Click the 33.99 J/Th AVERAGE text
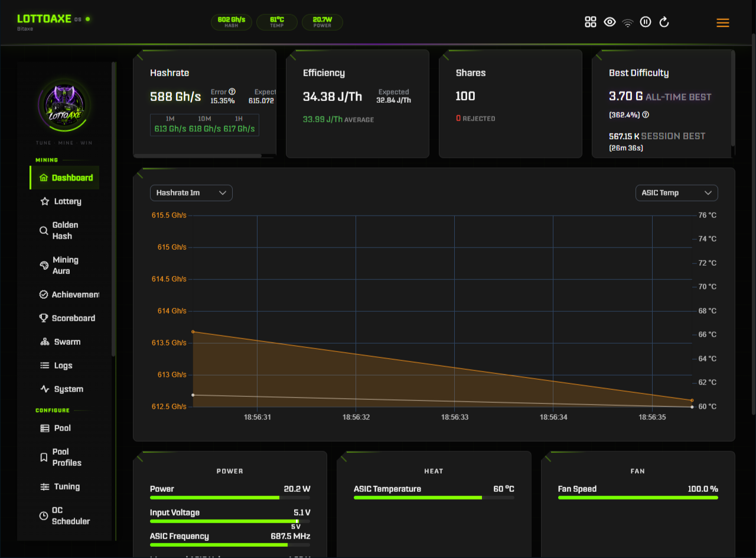This screenshot has width=756, height=558. point(338,119)
